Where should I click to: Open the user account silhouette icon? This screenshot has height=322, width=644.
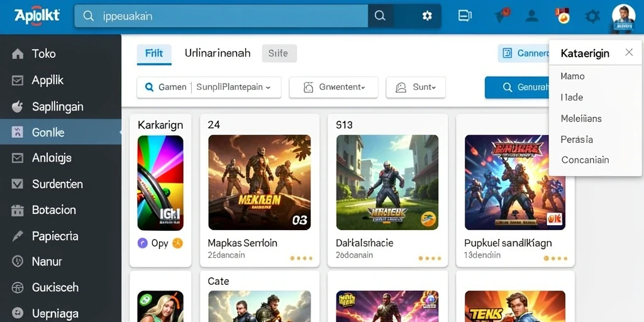[x=532, y=16]
